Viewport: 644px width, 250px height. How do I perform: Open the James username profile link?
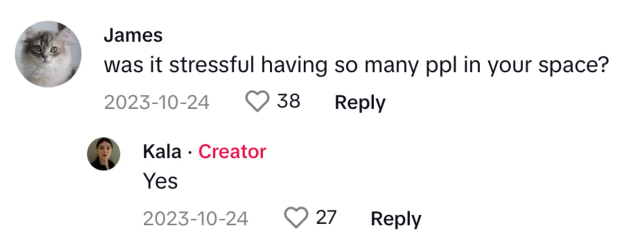click(133, 35)
